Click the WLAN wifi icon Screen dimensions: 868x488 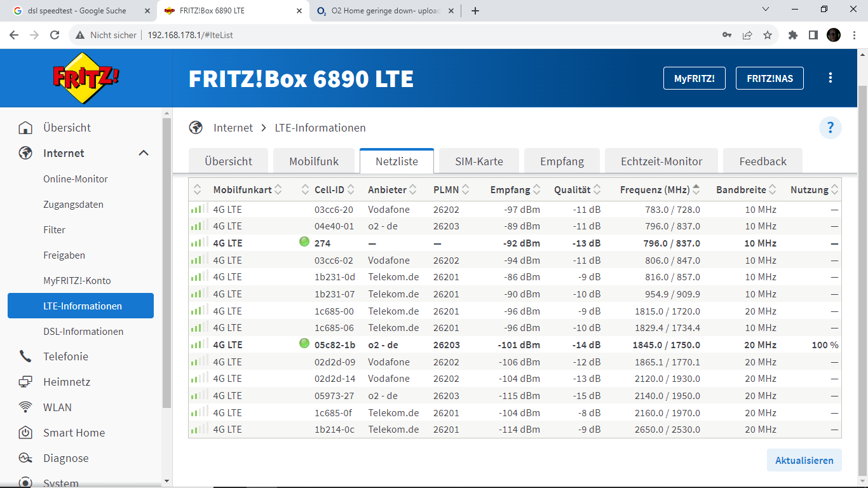pyautogui.click(x=25, y=407)
